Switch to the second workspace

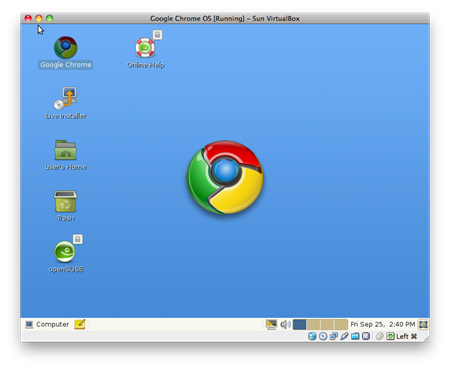(x=313, y=324)
